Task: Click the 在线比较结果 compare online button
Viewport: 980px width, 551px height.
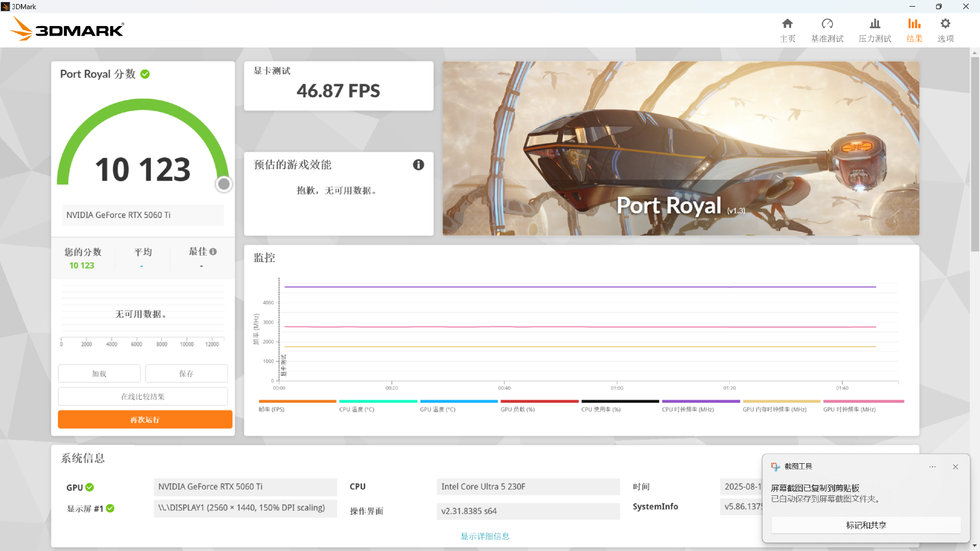Action: click(x=142, y=396)
